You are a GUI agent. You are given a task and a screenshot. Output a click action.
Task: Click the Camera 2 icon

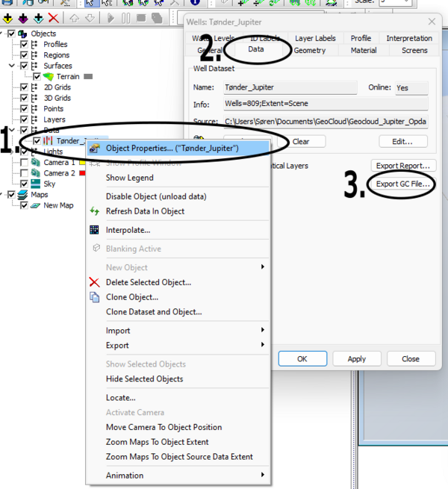click(x=36, y=172)
